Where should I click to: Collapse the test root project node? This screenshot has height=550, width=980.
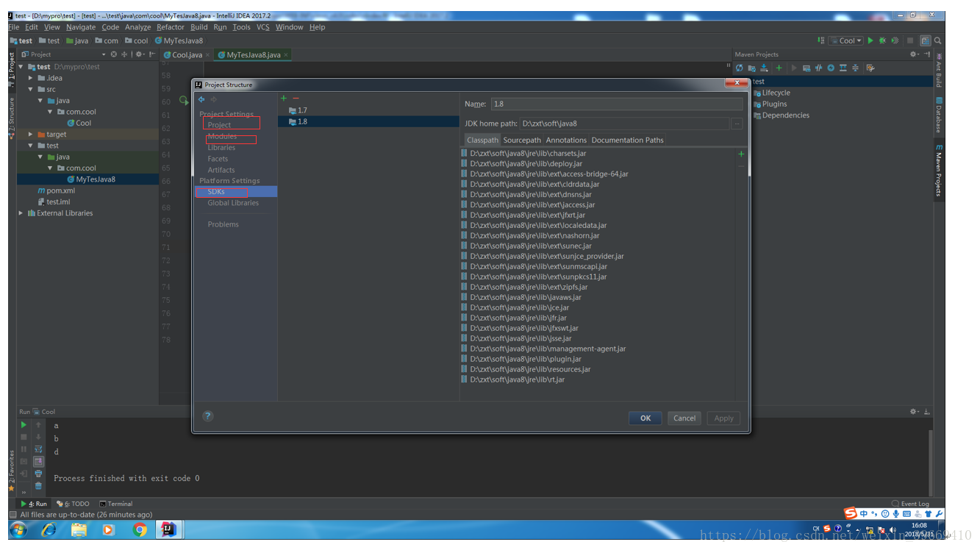tap(21, 67)
